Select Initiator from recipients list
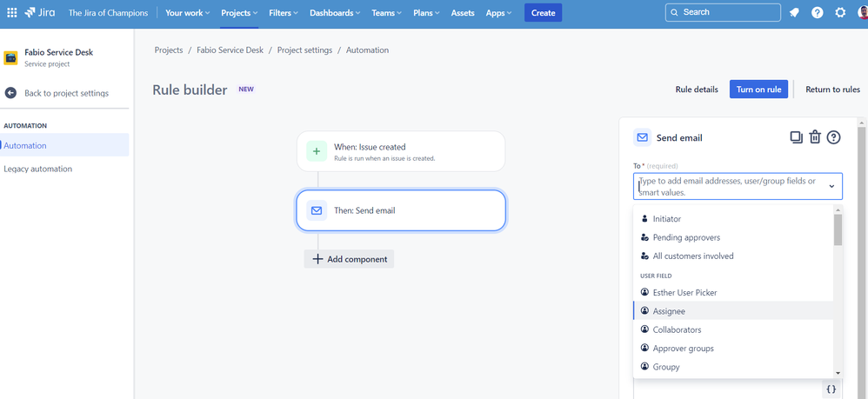Image resolution: width=868 pixels, height=399 pixels. click(x=733, y=218)
